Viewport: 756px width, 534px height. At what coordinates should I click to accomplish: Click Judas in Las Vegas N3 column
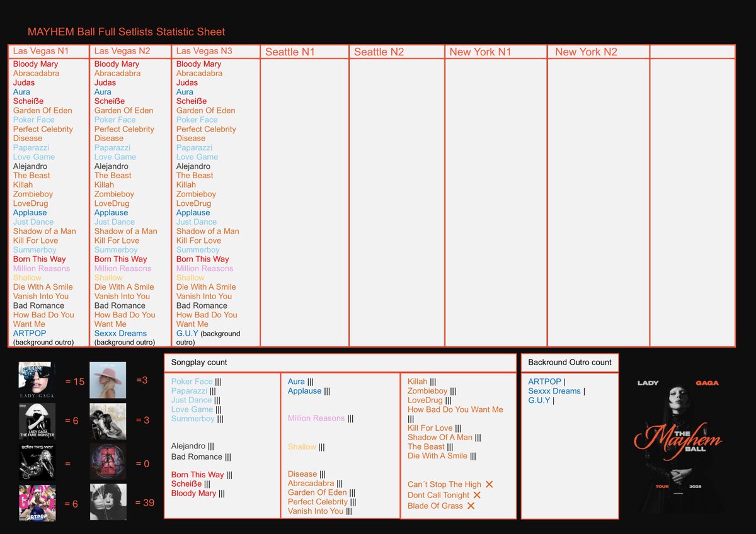coord(187,82)
